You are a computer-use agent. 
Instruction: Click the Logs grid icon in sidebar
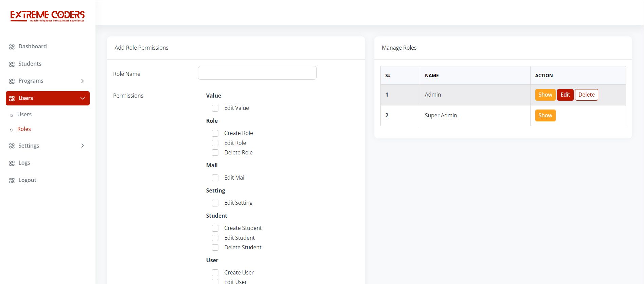[12, 163]
